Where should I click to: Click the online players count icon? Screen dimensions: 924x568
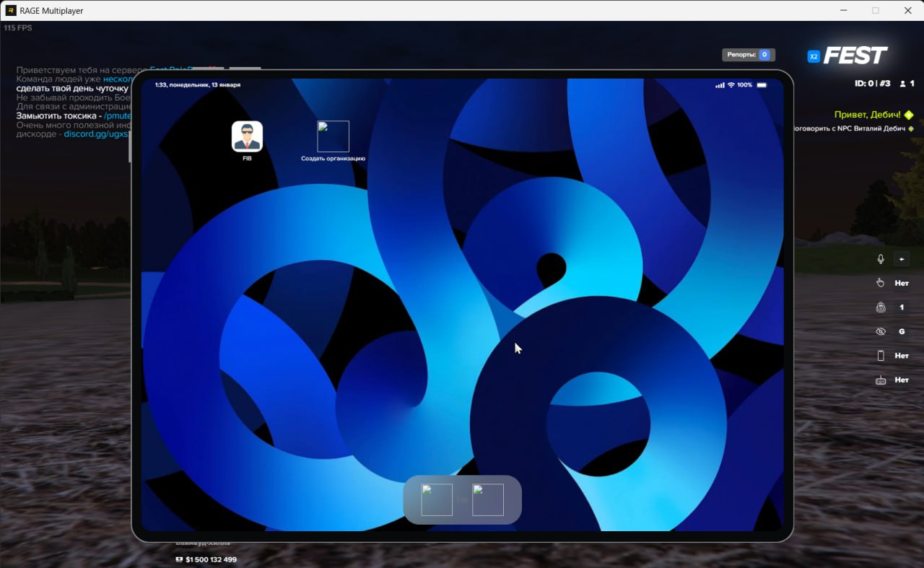[902, 84]
